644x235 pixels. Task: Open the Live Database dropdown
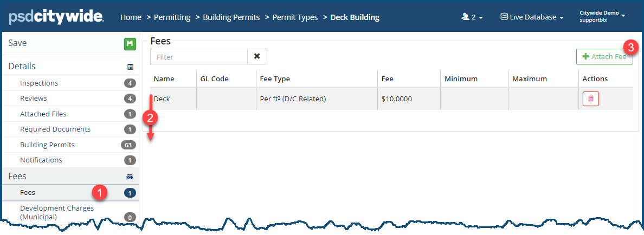(x=532, y=17)
